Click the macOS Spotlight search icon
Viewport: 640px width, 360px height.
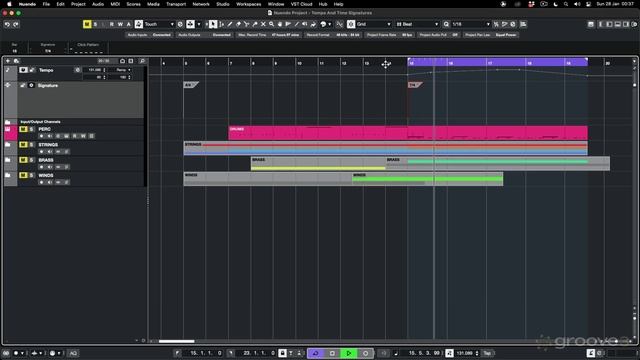tap(566, 4)
